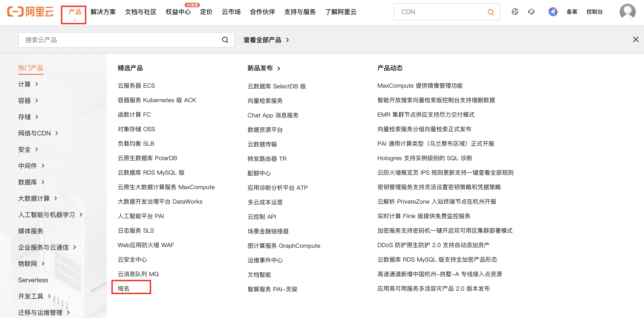Select the 热门产品 tab
The width and height of the screenshot is (644, 318).
[31, 68]
